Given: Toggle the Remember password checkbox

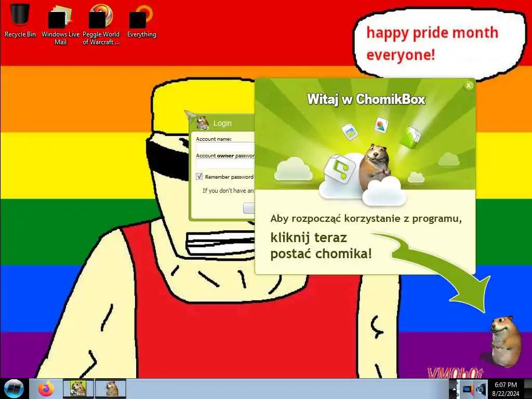Looking at the screenshot, I should [199, 177].
